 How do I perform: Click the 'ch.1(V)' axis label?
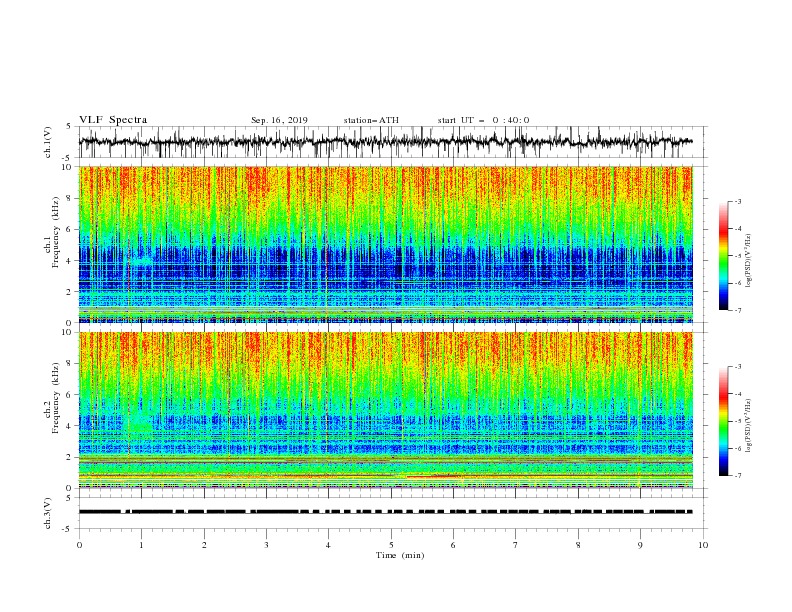point(48,142)
